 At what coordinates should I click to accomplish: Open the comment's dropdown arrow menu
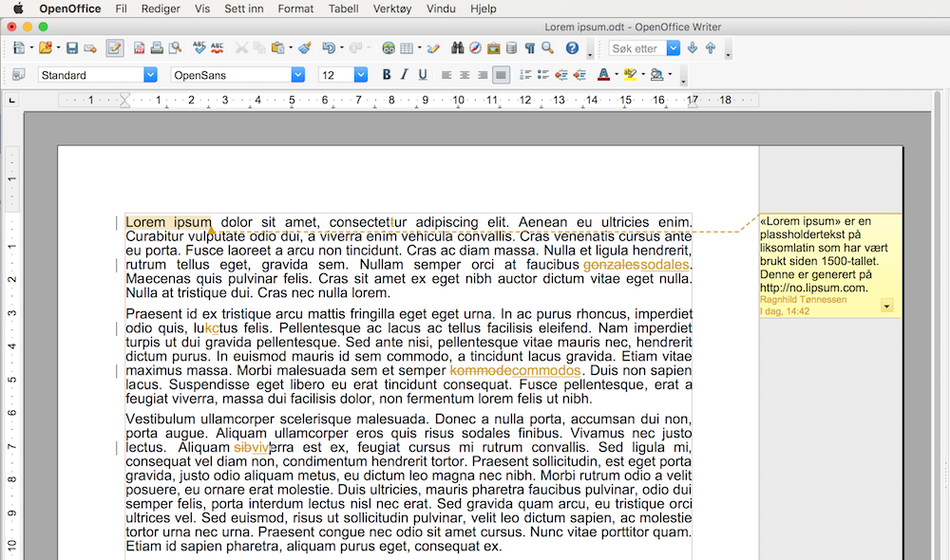[887, 306]
